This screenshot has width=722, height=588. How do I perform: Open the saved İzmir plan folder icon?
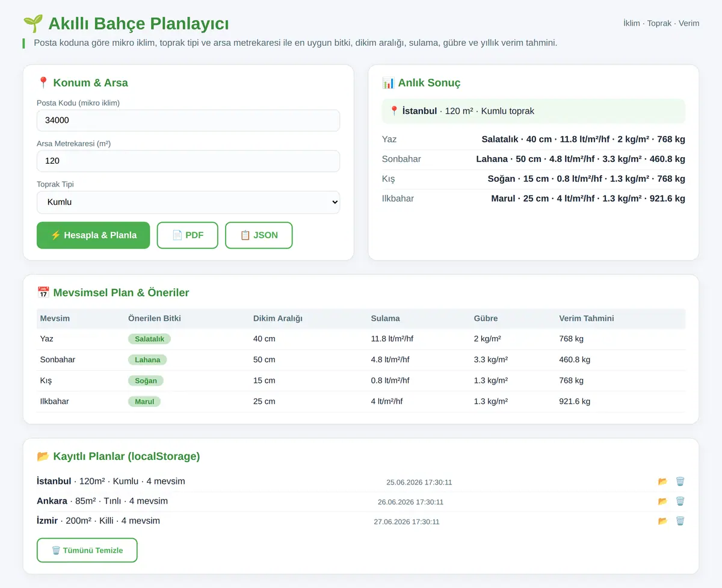662,521
